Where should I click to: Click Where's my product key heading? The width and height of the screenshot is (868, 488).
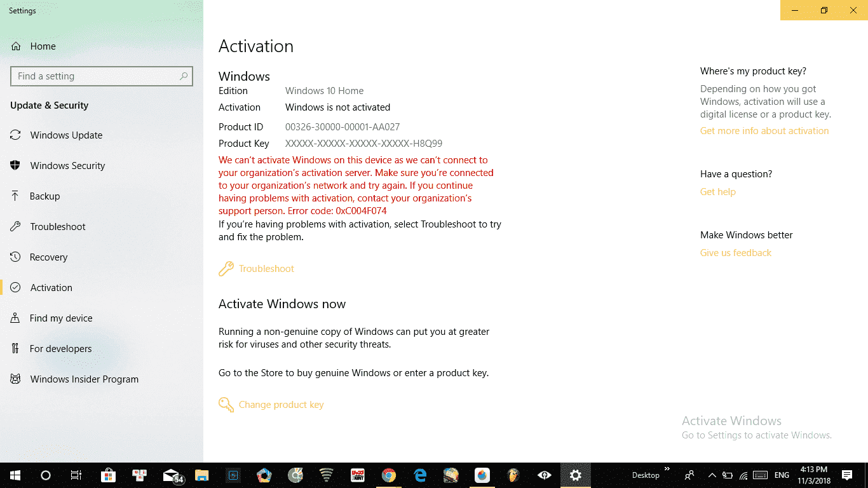coord(753,71)
